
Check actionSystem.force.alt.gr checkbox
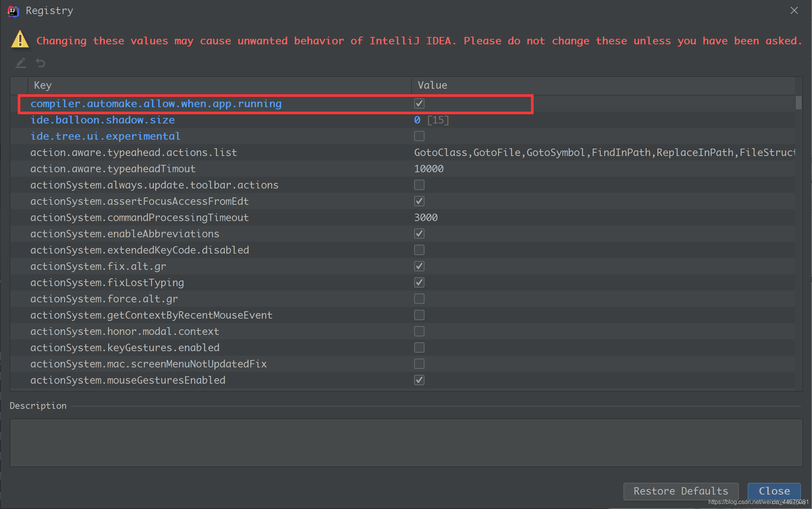[419, 299]
